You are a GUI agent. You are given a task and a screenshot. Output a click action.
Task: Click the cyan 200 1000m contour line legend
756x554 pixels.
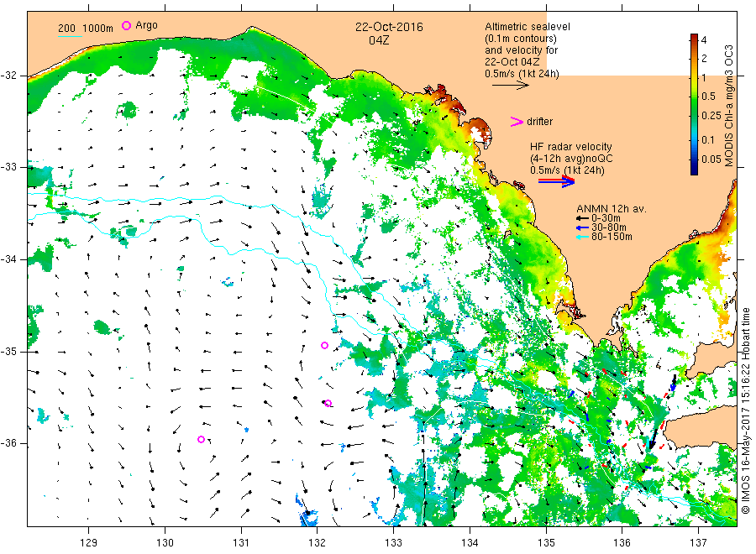click(x=70, y=36)
